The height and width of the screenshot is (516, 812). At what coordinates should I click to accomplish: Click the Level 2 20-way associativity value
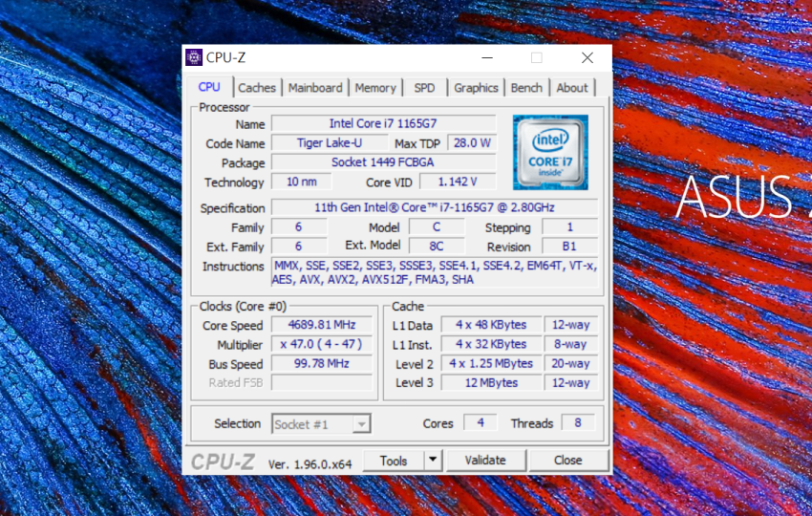(x=570, y=364)
